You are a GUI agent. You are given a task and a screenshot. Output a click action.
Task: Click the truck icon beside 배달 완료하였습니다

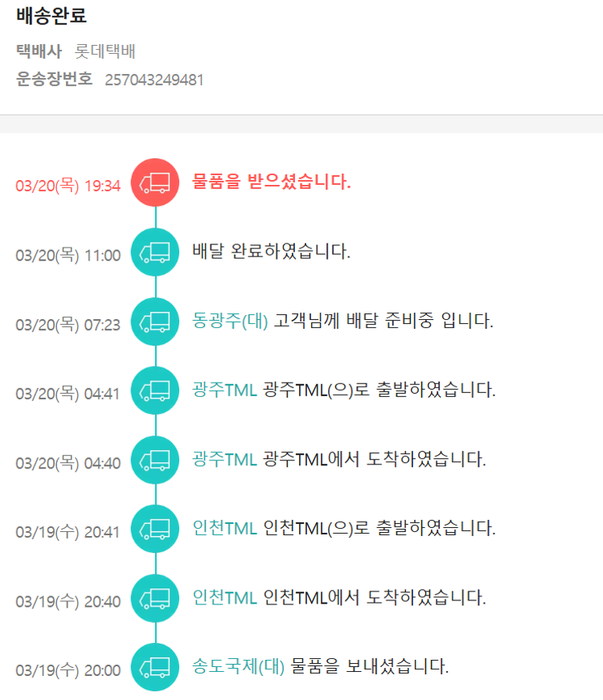pyautogui.click(x=155, y=252)
